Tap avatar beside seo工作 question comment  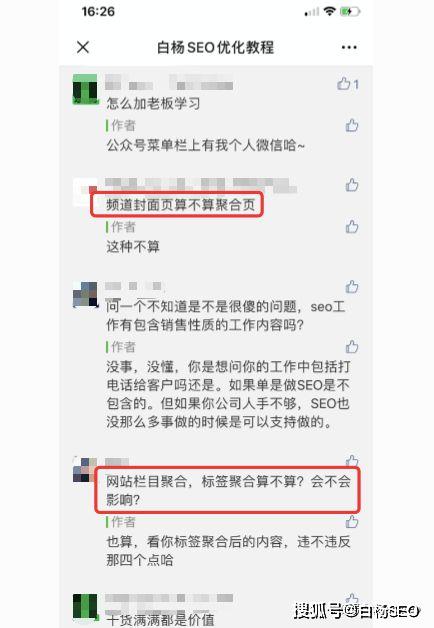coord(85,295)
